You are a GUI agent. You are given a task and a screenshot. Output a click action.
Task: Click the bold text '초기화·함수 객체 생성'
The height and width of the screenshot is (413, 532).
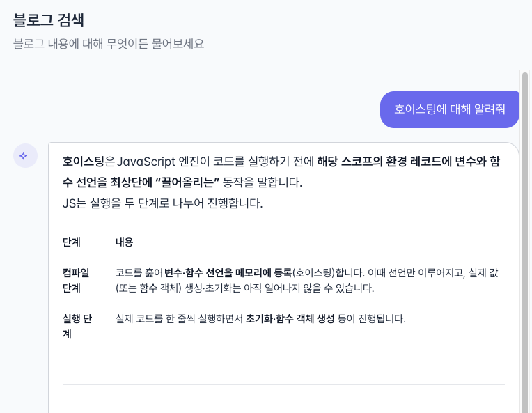point(290,319)
